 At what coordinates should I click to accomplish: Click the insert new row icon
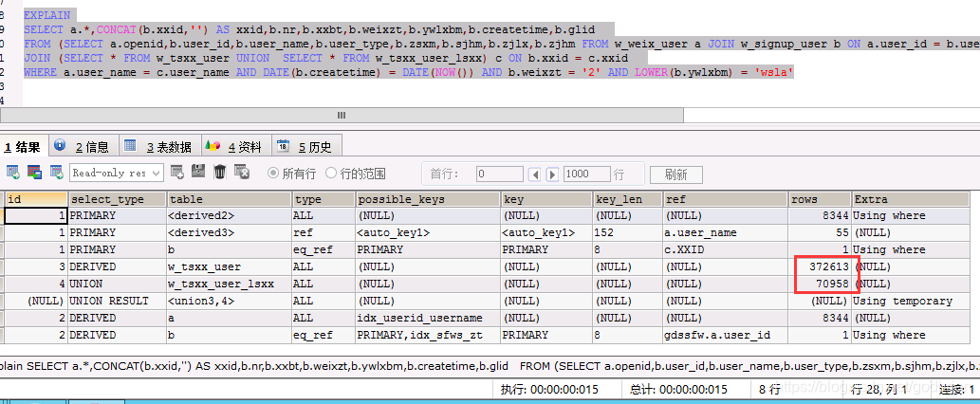[x=176, y=173]
